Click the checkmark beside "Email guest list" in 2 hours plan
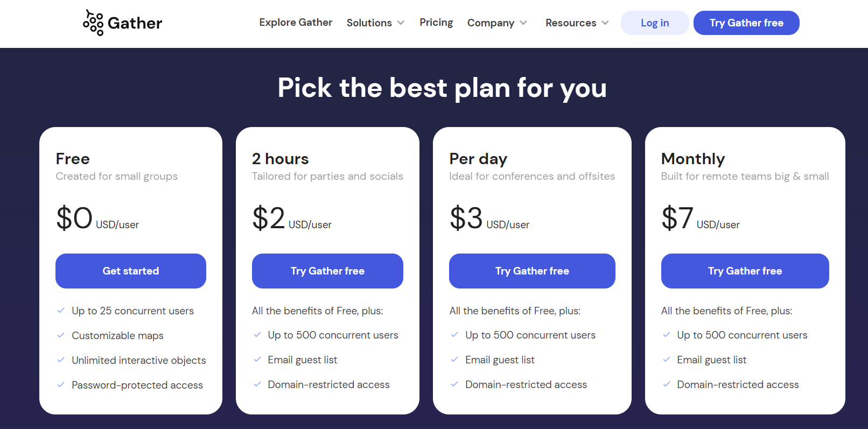This screenshot has height=429, width=868. [x=257, y=360]
